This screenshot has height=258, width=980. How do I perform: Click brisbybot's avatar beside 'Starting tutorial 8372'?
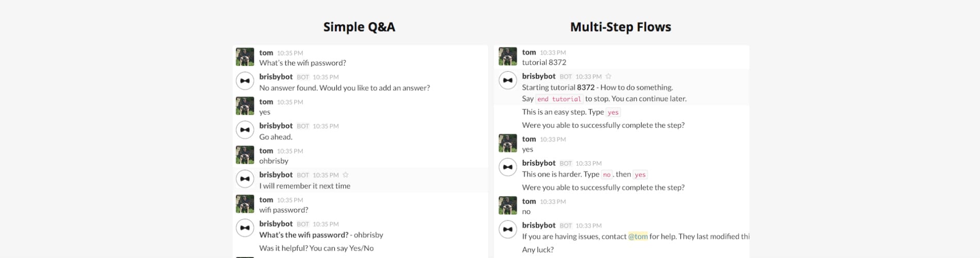(x=508, y=80)
